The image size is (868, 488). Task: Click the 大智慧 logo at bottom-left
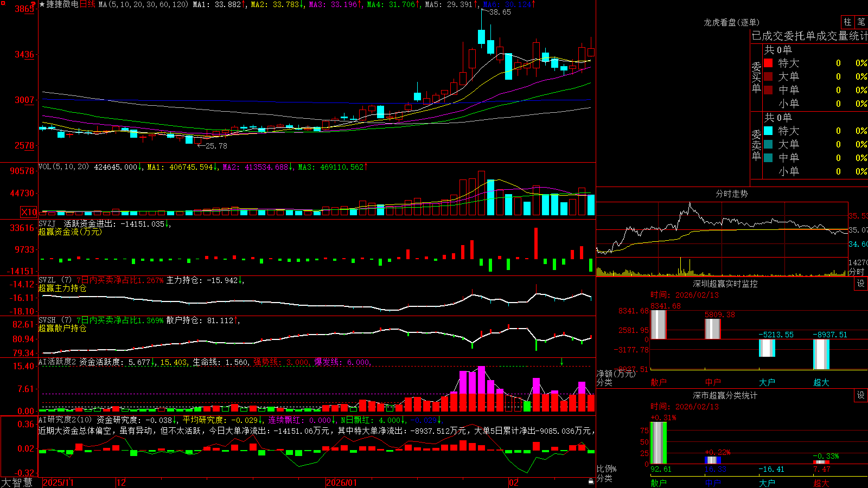pyautogui.click(x=17, y=483)
